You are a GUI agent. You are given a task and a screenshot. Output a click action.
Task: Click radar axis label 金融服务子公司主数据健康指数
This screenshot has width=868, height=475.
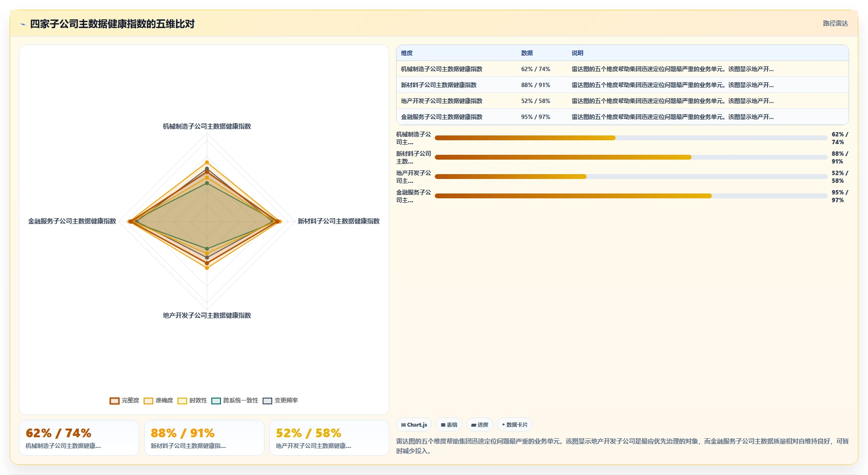click(72, 221)
